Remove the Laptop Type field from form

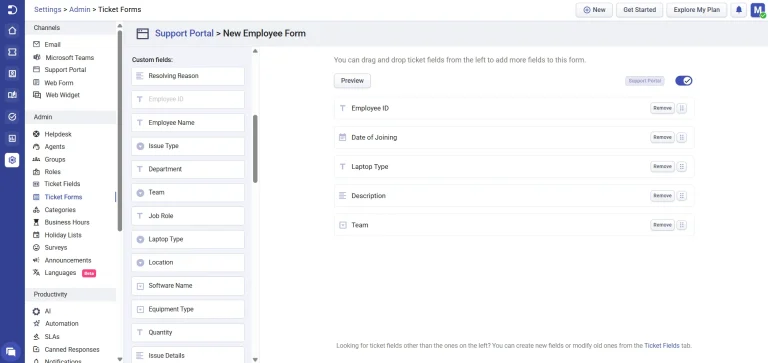662,167
